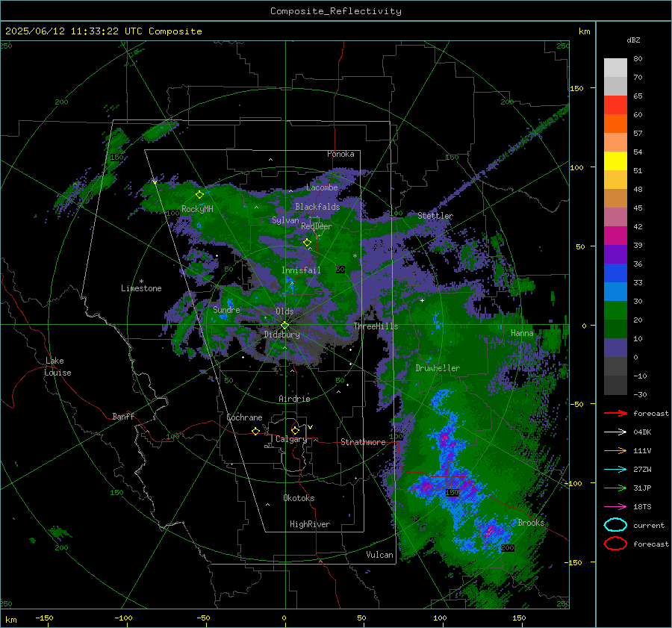Click the yellow diamond marker above RockyMH
672x628 pixels.
199,195
